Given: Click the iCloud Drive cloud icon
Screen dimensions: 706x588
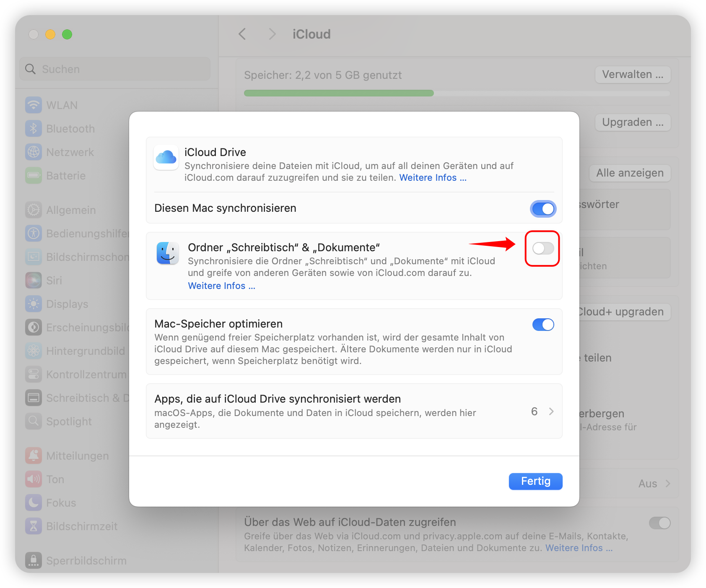Looking at the screenshot, I should 166,158.
